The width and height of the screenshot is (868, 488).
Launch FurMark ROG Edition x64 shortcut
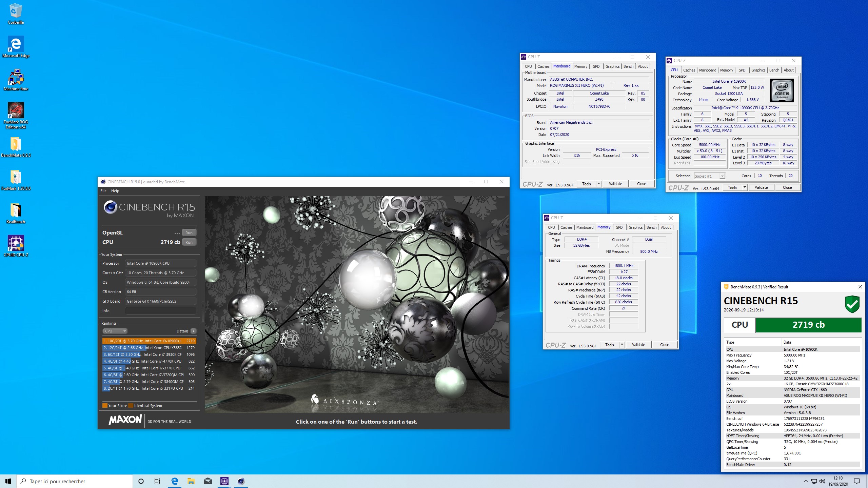coord(16,116)
